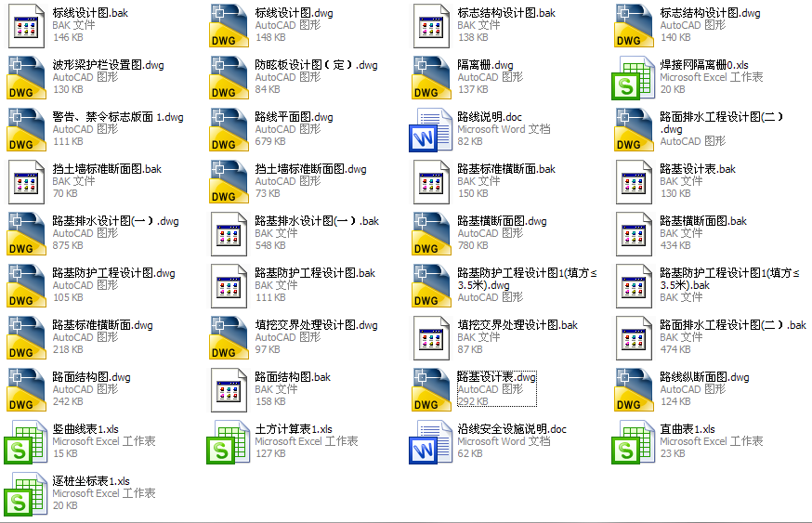
Task: Click the 标志结构设计图.dwg DWG icon
Action: click(634, 26)
